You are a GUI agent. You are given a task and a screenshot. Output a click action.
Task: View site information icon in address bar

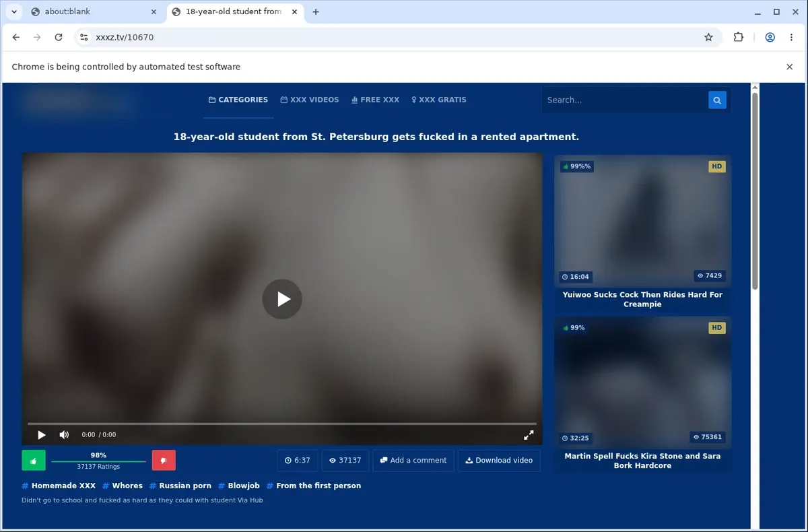83,38
